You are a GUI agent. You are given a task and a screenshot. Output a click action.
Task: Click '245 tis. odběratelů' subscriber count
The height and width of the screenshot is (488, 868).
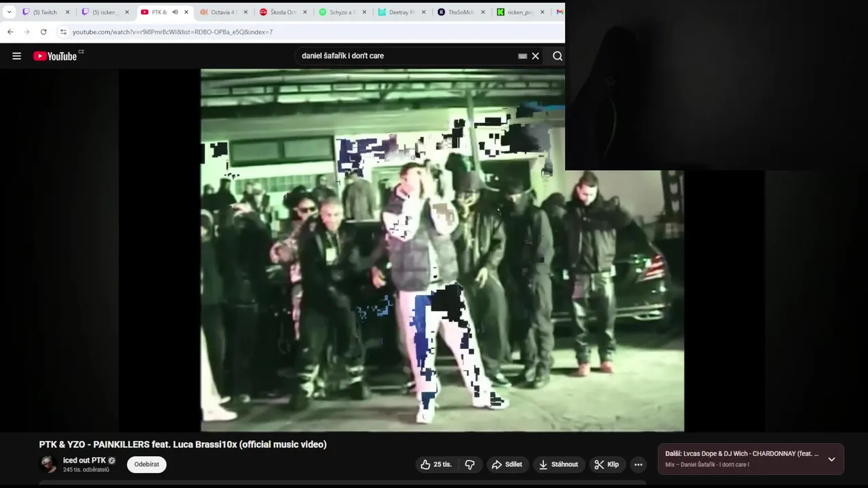click(86, 470)
